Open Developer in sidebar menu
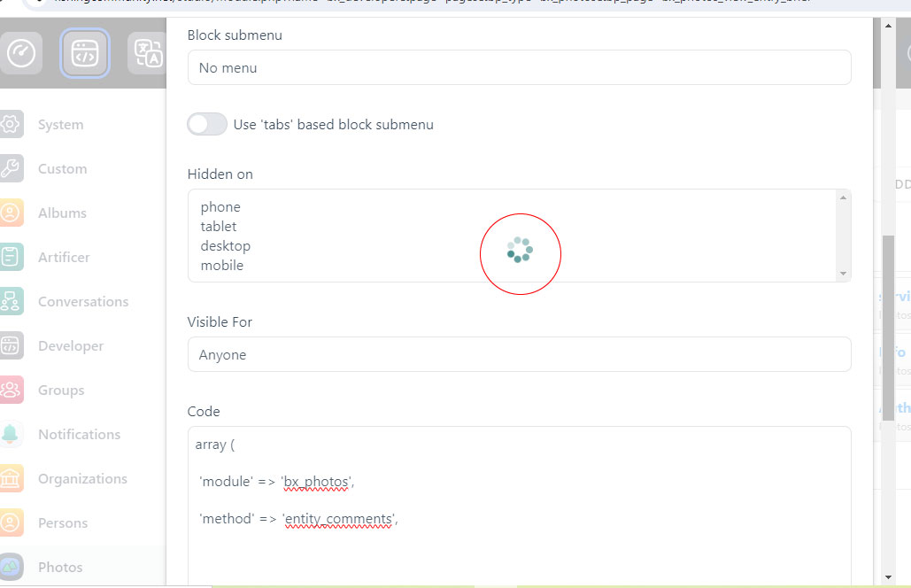This screenshot has width=911, height=588. tap(71, 346)
